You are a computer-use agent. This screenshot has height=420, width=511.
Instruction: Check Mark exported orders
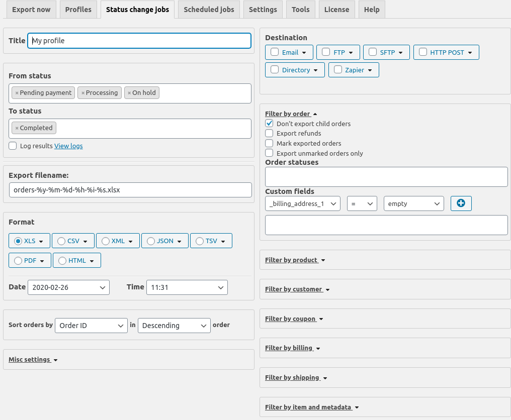pyautogui.click(x=269, y=143)
